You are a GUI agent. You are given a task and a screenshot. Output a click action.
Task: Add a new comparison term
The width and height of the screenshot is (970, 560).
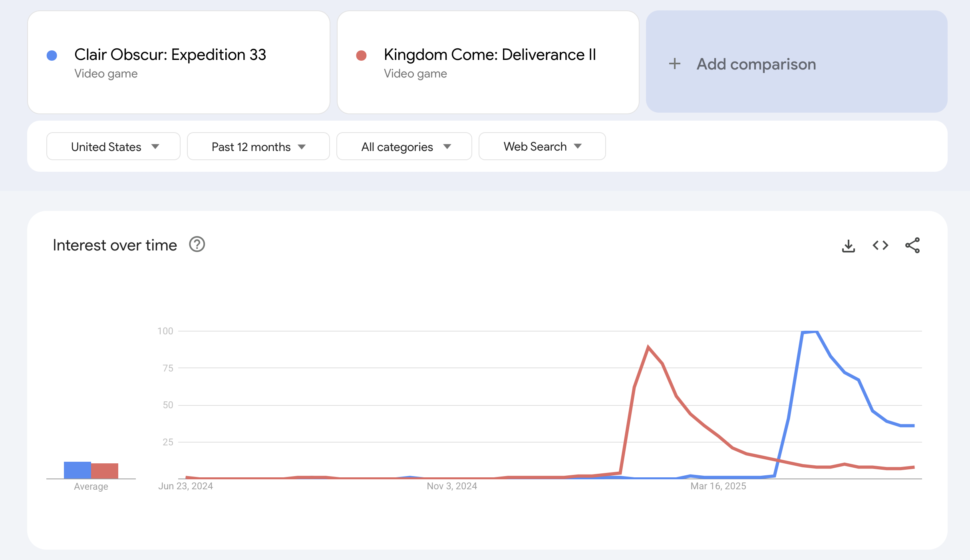797,62
